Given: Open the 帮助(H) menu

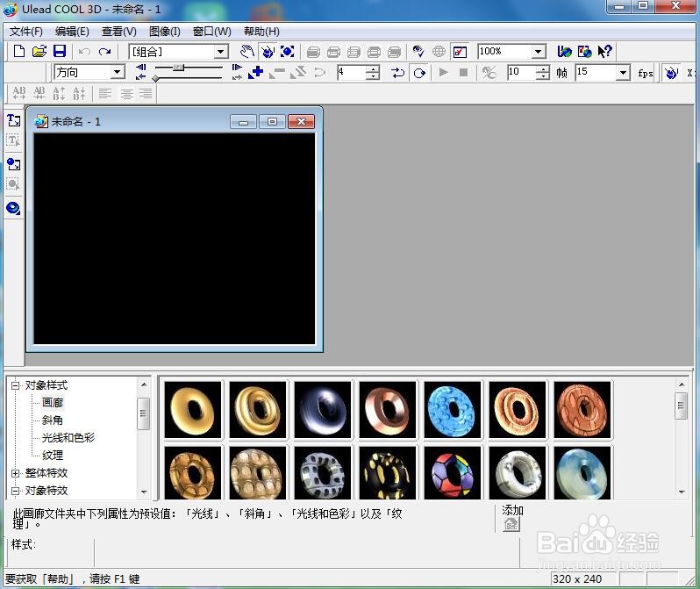Looking at the screenshot, I should pyautogui.click(x=261, y=32).
